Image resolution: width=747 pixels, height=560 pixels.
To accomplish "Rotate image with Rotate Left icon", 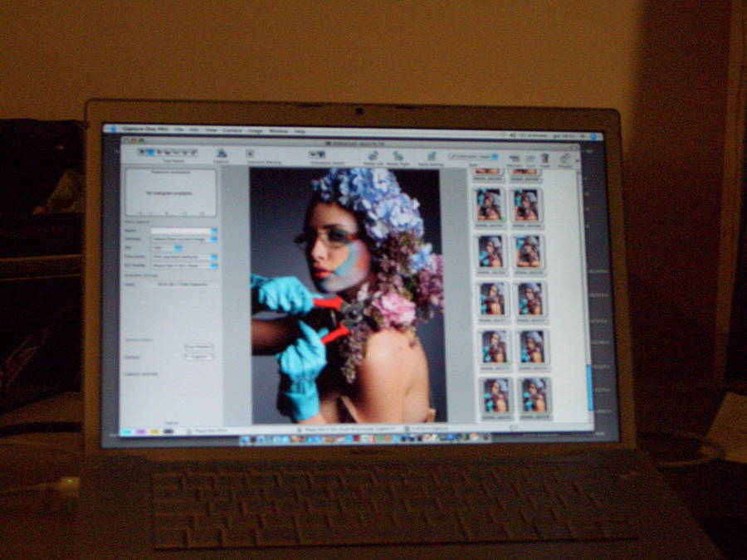I will click(373, 155).
